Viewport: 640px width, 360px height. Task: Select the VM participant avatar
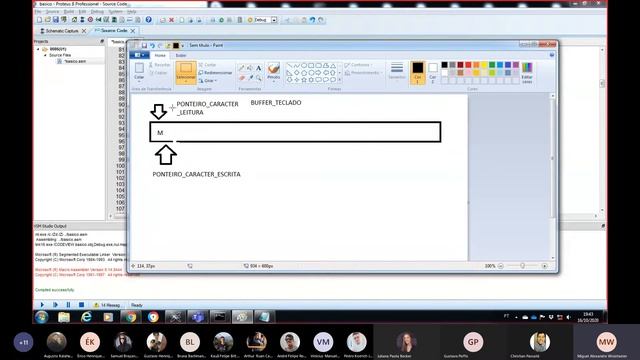click(323, 342)
